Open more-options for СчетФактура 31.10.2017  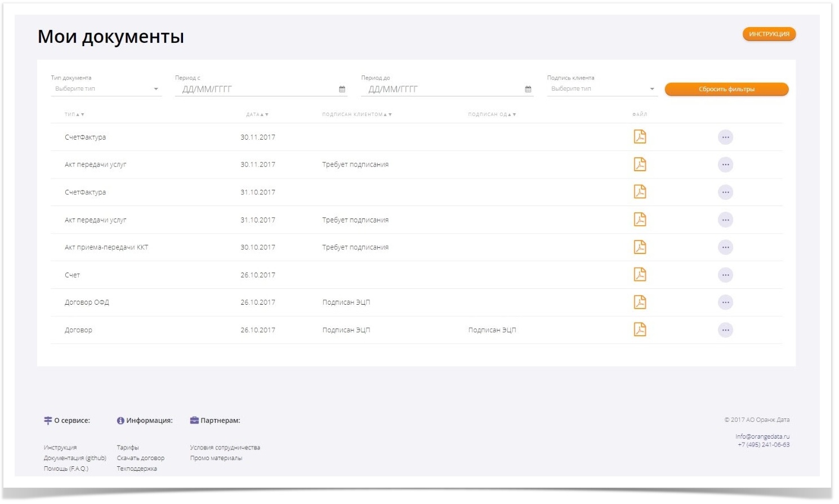point(725,193)
